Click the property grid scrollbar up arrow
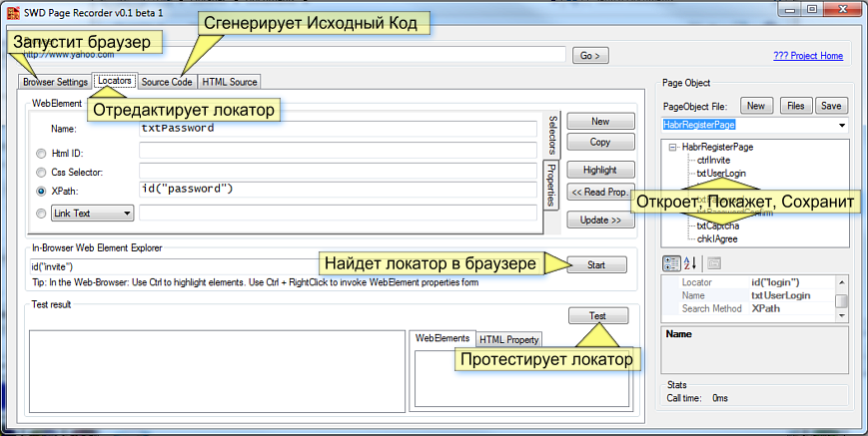This screenshot has width=868, height=436. tap(842, 282)
